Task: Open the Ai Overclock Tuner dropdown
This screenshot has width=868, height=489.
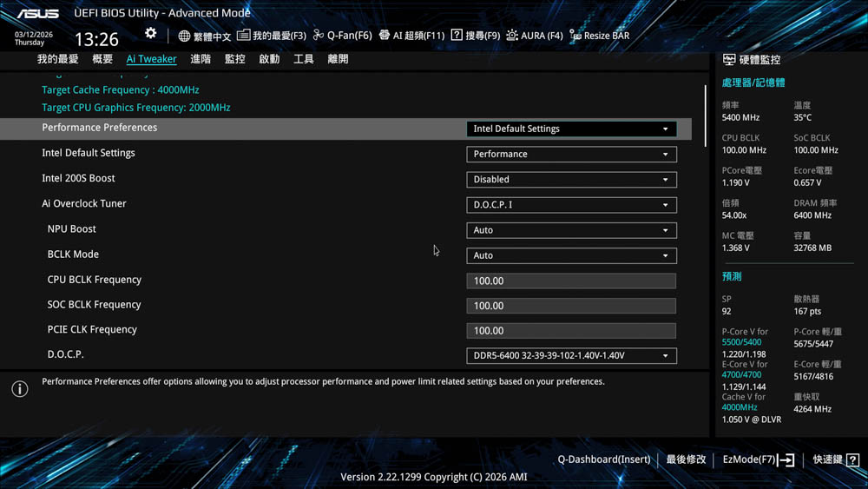Action: pyautogui.click(x=571, y=205)
